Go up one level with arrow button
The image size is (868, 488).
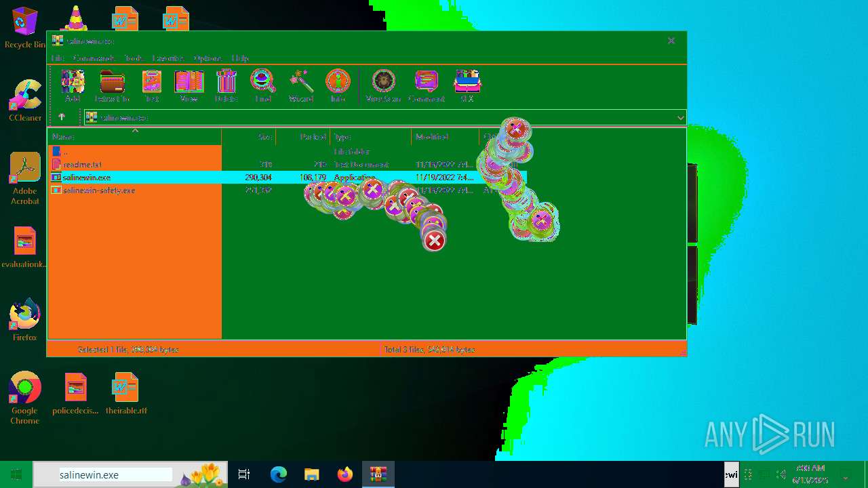click(61, 117)
